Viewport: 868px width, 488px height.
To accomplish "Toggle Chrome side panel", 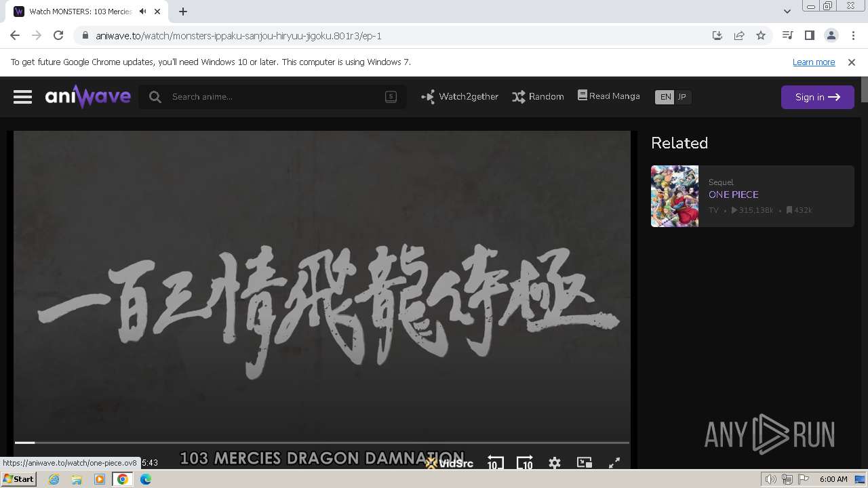I will point(809,35).
